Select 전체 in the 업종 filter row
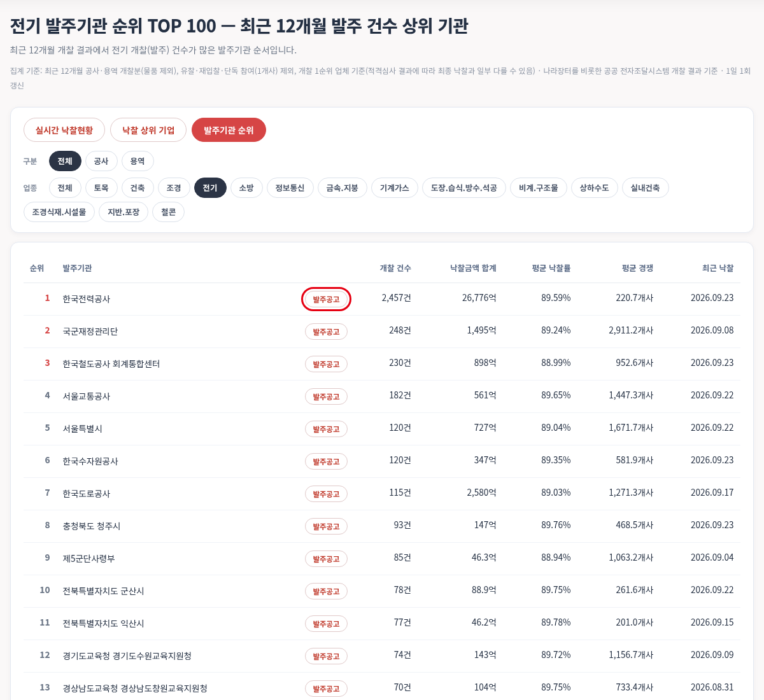The height and width of the screenshot is (700, 764). pos(65,188)
